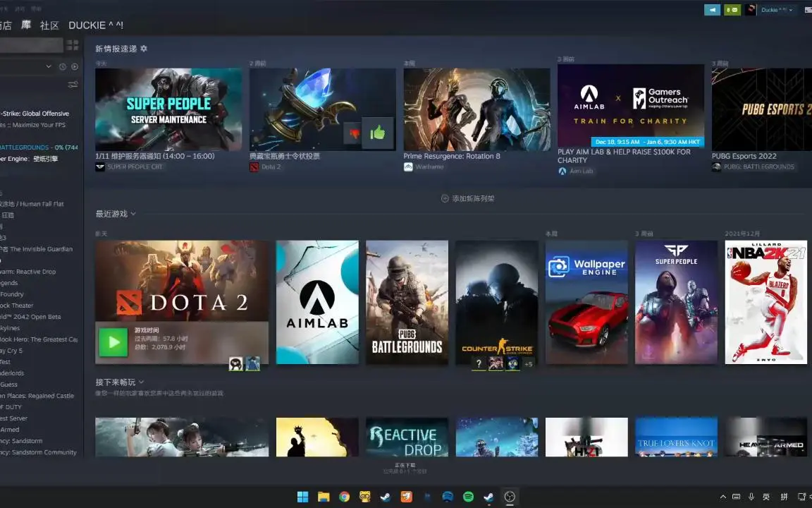The height and width of the screenshot is (508, 812).
Task: Select the Super People game cover
Action: (x=677, y=302)
